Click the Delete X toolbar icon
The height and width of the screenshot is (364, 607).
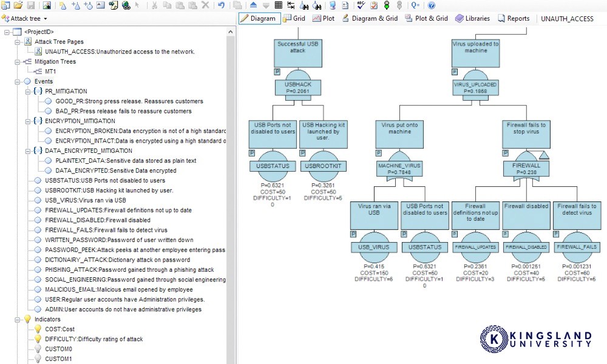(206, 5)
